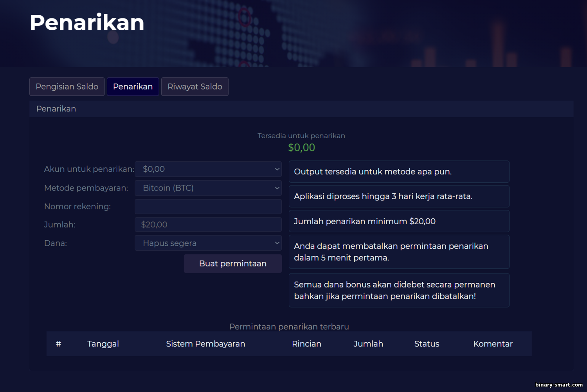Click the green $0,00 available balance
The width and height of the screenshot is (587, 392).
(301, 147)
